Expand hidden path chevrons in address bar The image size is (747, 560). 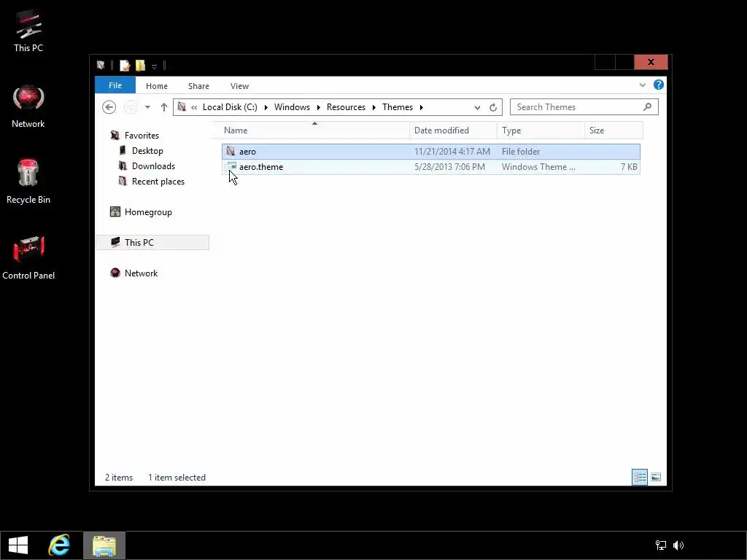point(194,107)
